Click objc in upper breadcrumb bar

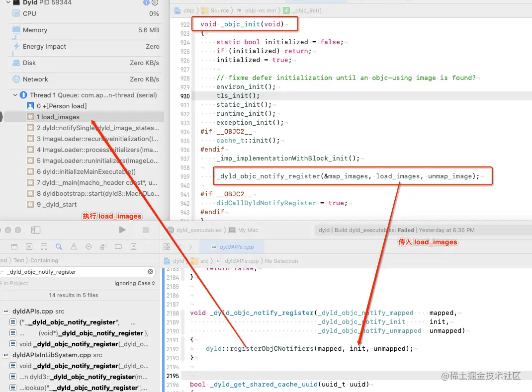click(x=185, y=10)
